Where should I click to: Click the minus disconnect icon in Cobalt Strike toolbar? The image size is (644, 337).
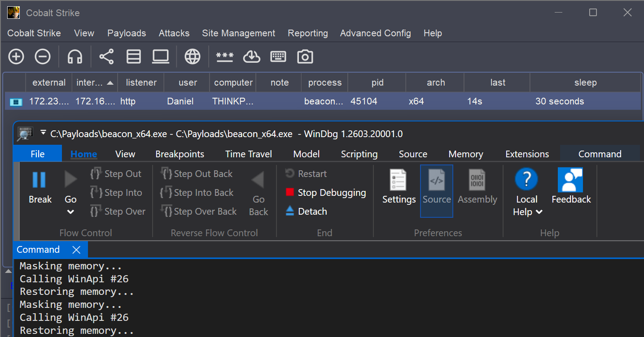(x=43, y=57)
